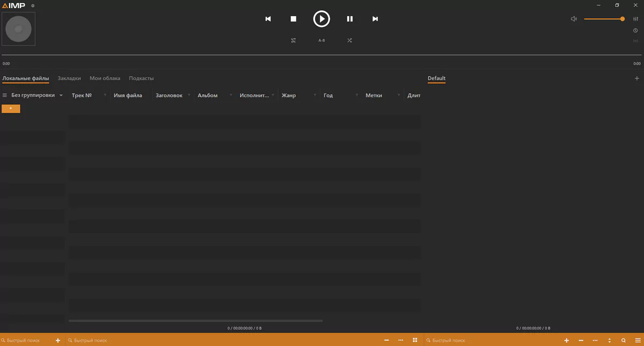Add a new playlist tab with plus

point(636,78)
